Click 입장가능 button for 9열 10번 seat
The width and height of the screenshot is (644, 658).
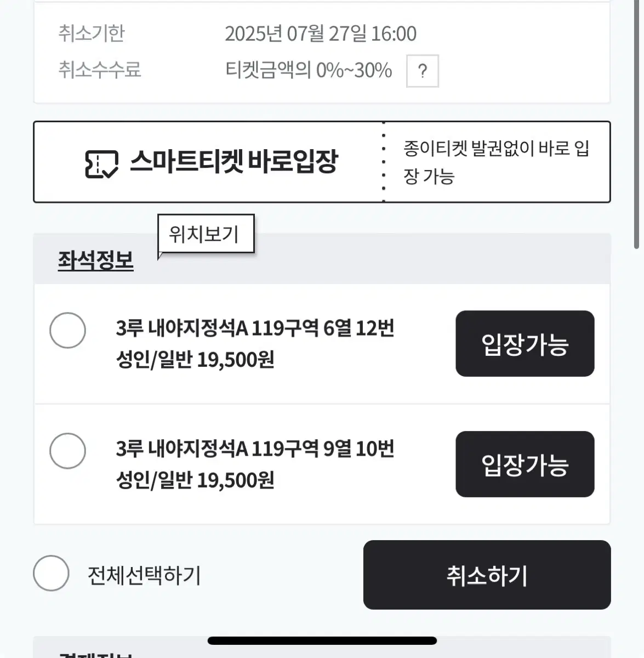point(525,464)
